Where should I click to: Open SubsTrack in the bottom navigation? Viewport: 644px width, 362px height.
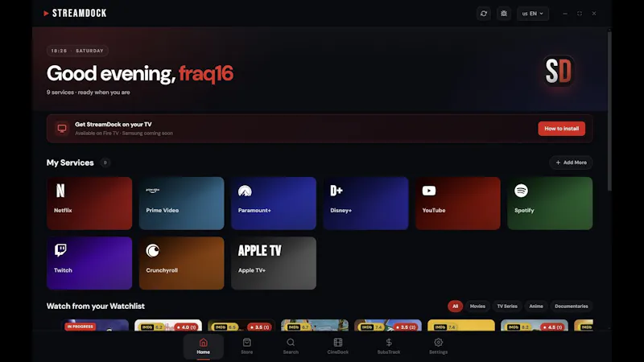(x=389, y=347)
